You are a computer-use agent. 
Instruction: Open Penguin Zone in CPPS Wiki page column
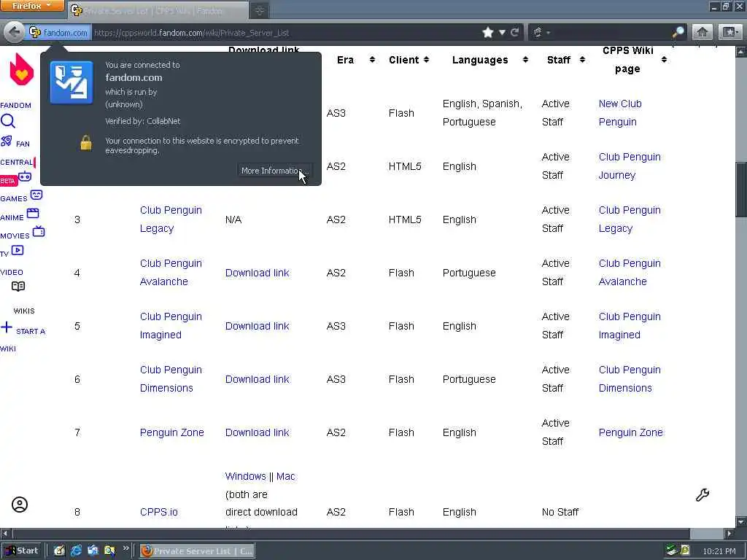click(631, 432)
